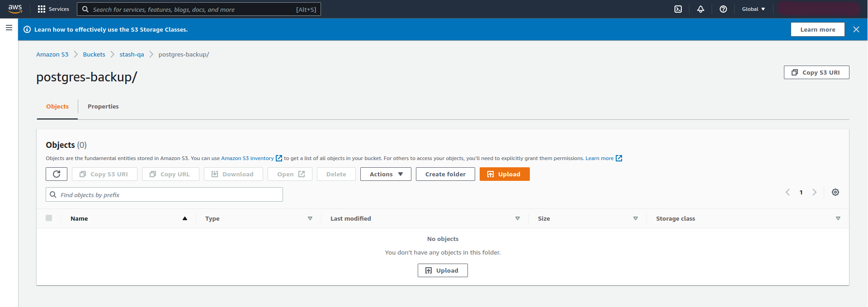
Task: Toggle the left navigation hamburger menu
Action: click(x=9, y=28)
